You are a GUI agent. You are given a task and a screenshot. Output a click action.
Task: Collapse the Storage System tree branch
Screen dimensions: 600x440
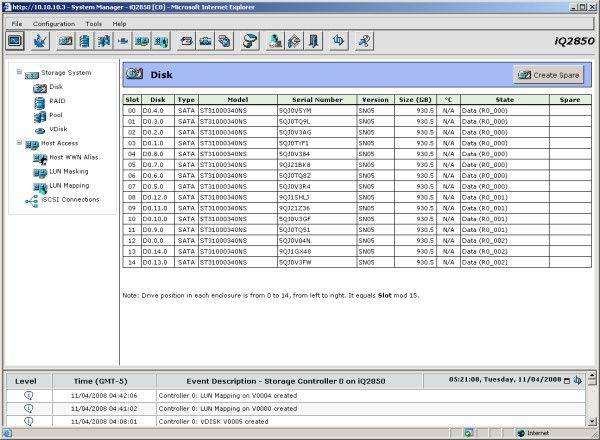point(19,72)
